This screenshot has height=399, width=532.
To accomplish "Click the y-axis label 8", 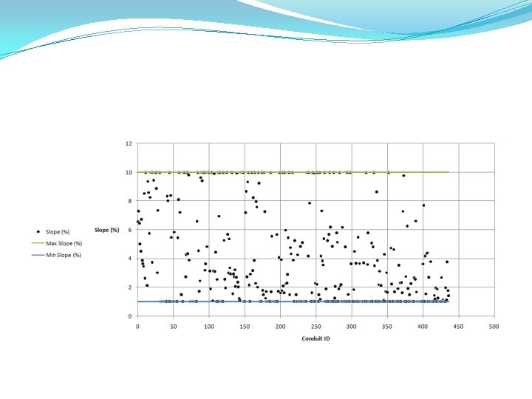I will 130,201.
